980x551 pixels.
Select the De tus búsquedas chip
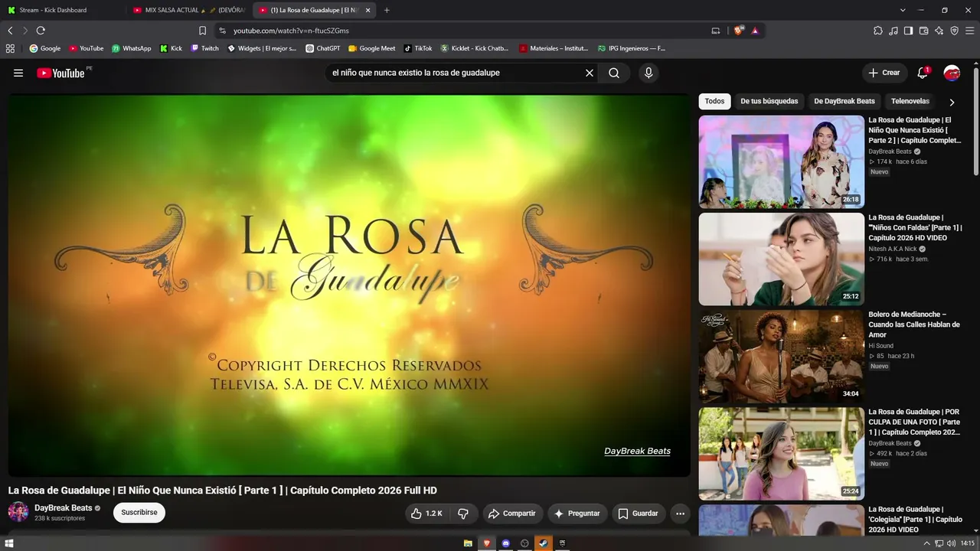pos(769,101)
